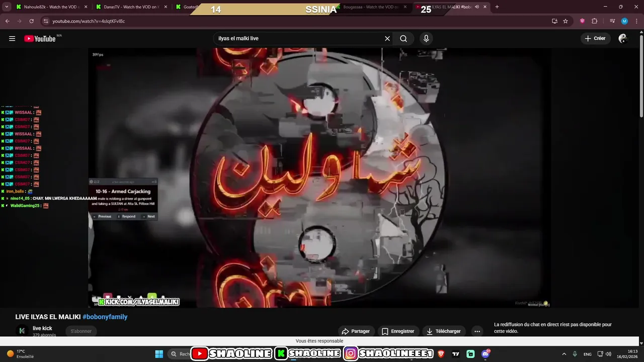Viewport: 644px width, 362px height.
Task: Share the video with Partager
Action: coord(356,331)
